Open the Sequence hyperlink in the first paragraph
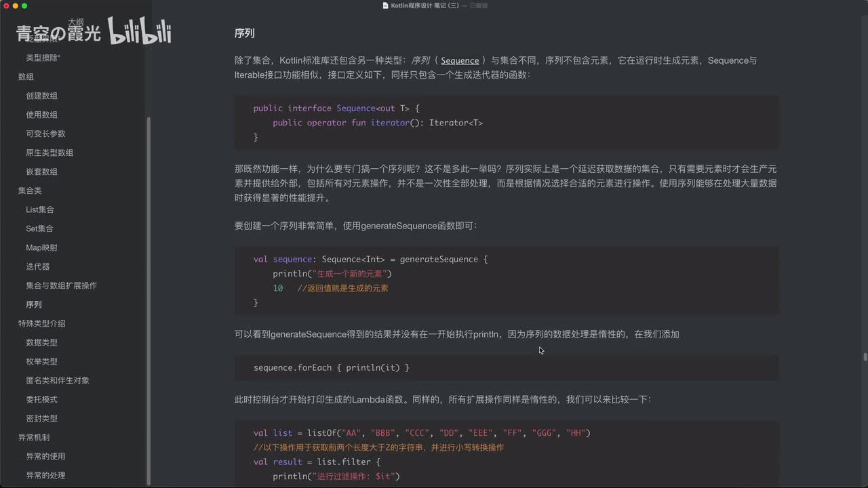868x488 pixels. tap(460, 60)
